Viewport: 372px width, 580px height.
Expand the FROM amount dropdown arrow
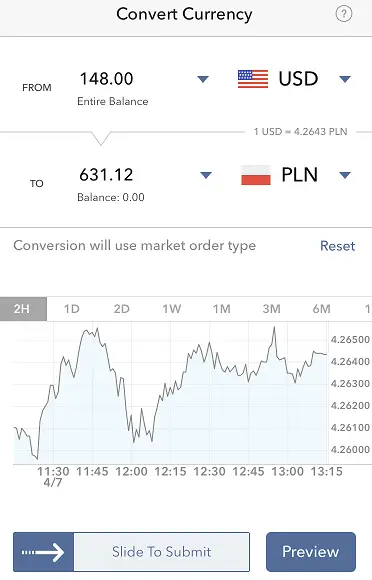(203, 79)
